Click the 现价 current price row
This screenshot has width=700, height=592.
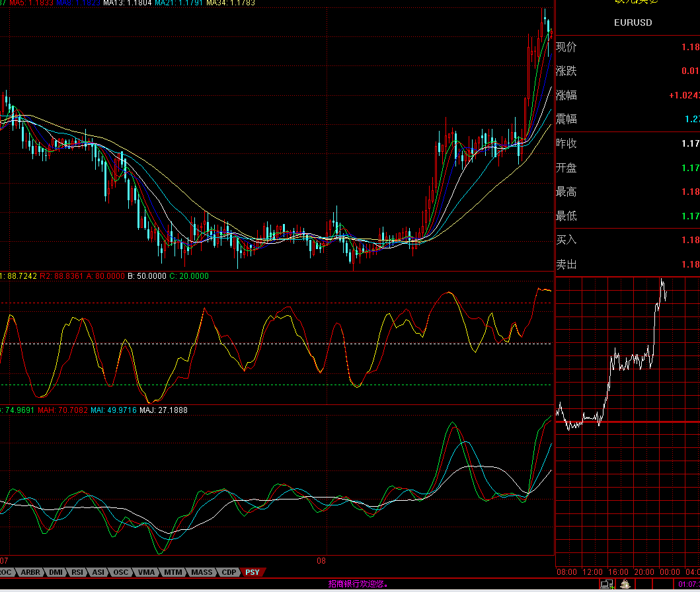(x=627, y=47)
